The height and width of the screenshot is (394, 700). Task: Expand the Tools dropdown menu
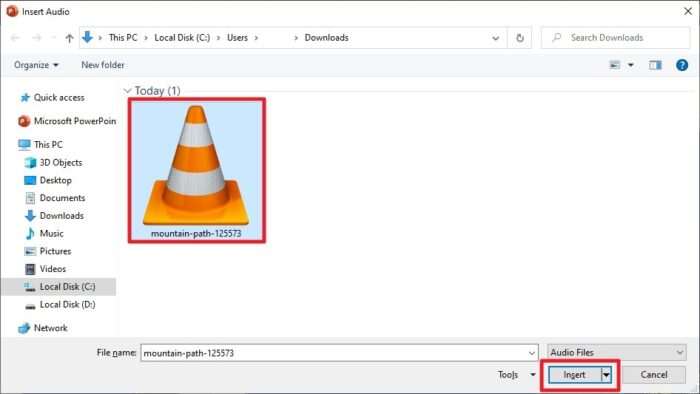(517, 375)
